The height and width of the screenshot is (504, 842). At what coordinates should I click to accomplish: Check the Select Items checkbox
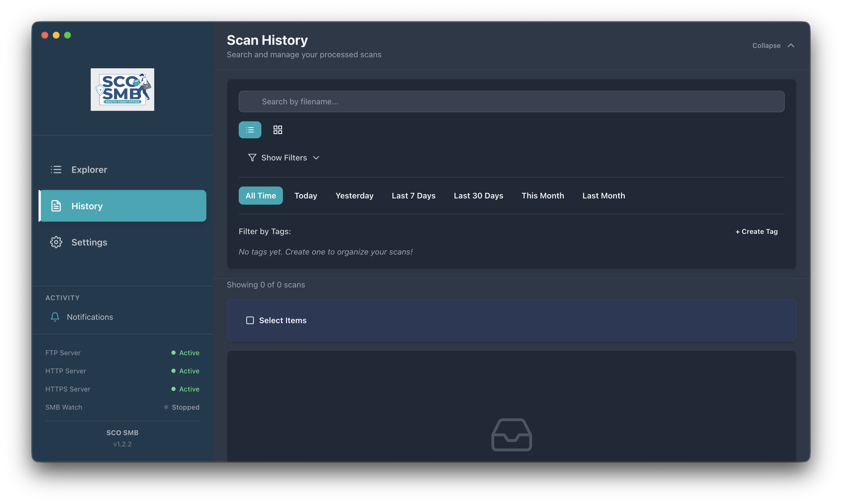pyautogui.click(x=250, y=320)
